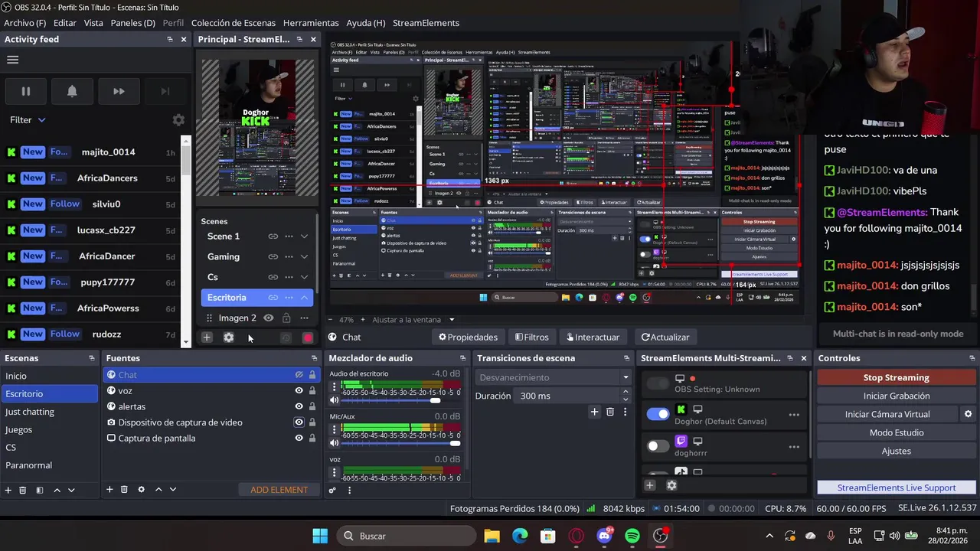Open Principal panel settings gear
The width and height of the screenshot is (980, 551).
click(228, 337)
